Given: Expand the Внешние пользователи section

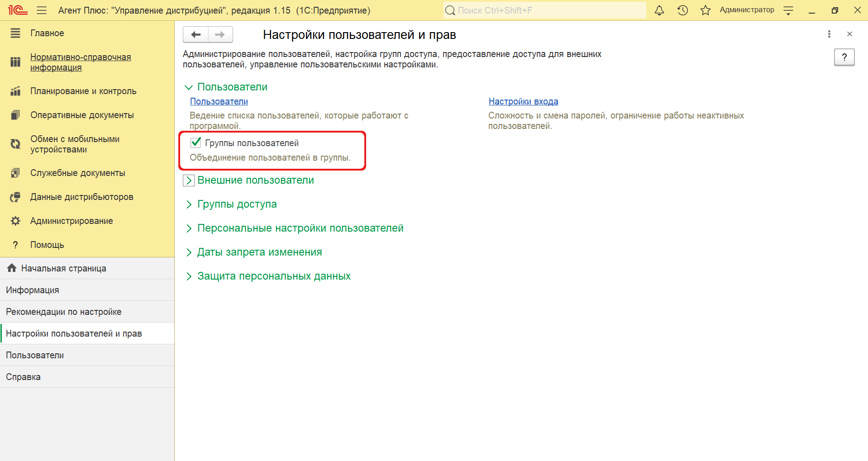Looking at the screenshot, I should tap(189, 181).
